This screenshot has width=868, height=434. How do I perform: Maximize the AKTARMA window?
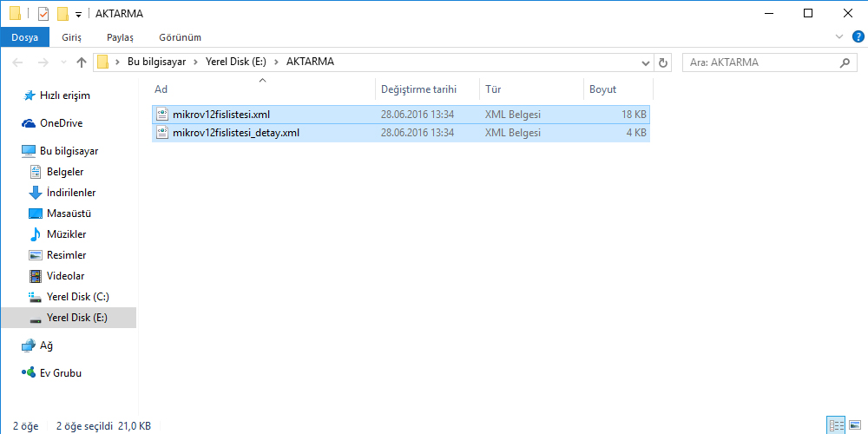click(x=807, y=13)
